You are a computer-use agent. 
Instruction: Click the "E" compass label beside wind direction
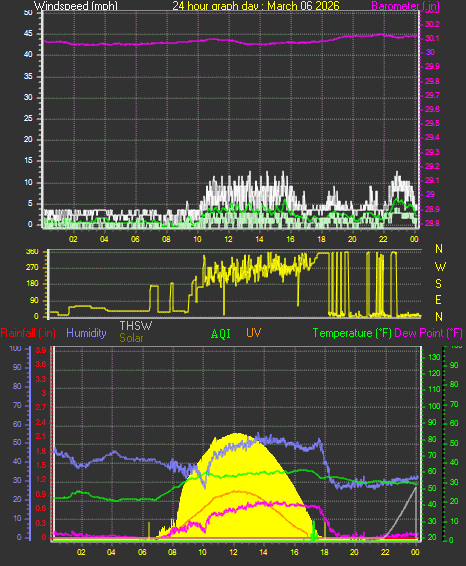[438, 300]
